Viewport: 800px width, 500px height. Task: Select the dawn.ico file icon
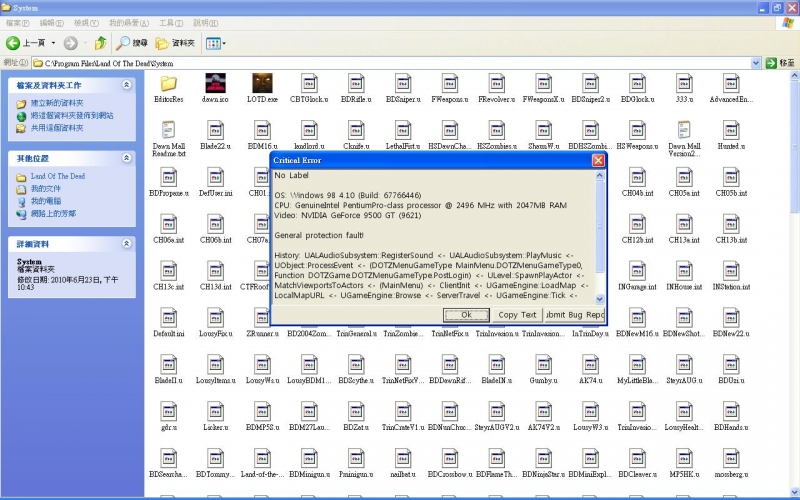pos(214,83)
